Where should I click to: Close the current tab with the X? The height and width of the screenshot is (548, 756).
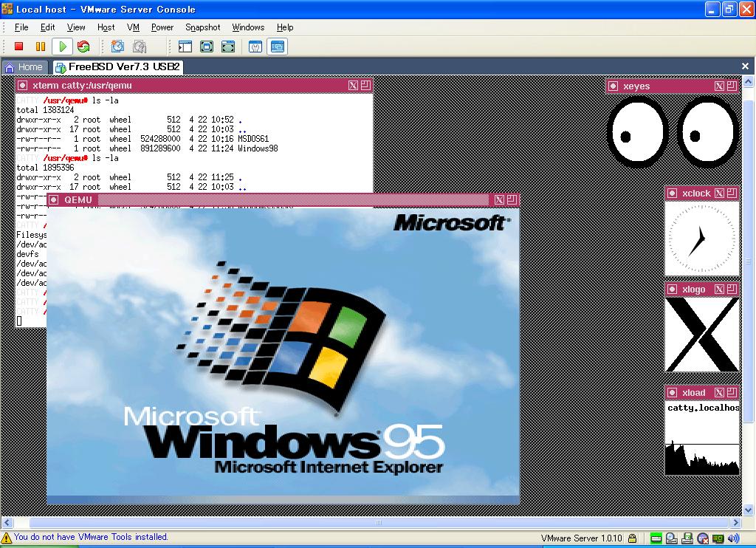coord(745,66)
